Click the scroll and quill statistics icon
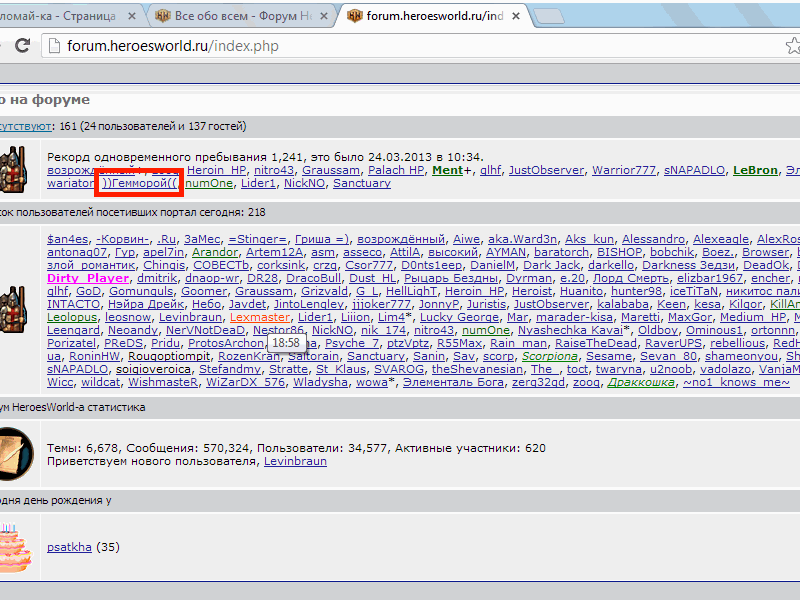 (16, 454)
